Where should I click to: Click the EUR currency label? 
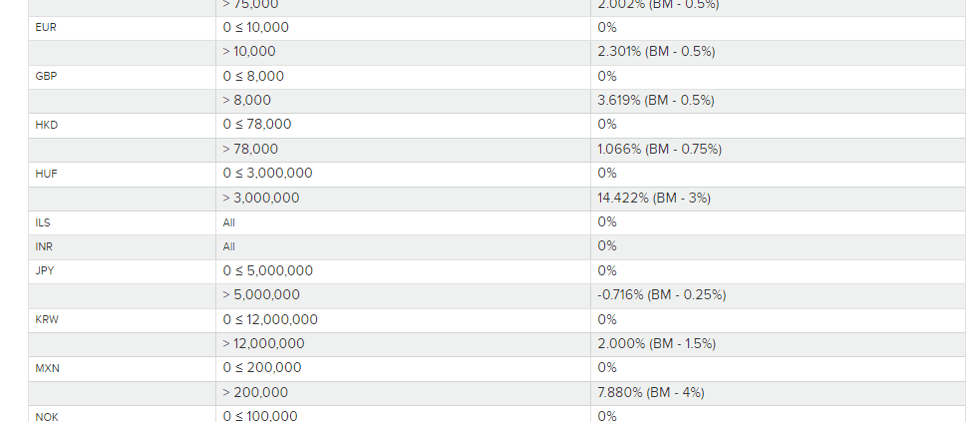point(46,28)
